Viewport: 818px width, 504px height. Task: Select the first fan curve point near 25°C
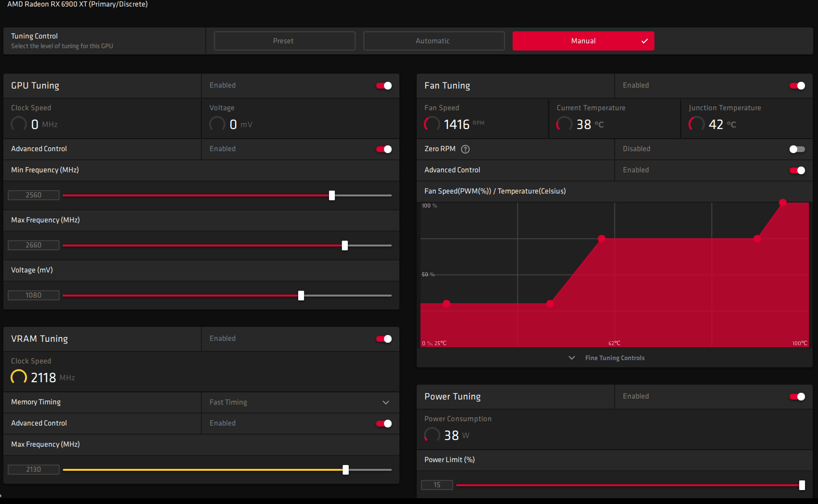click(x=447, y=304)
